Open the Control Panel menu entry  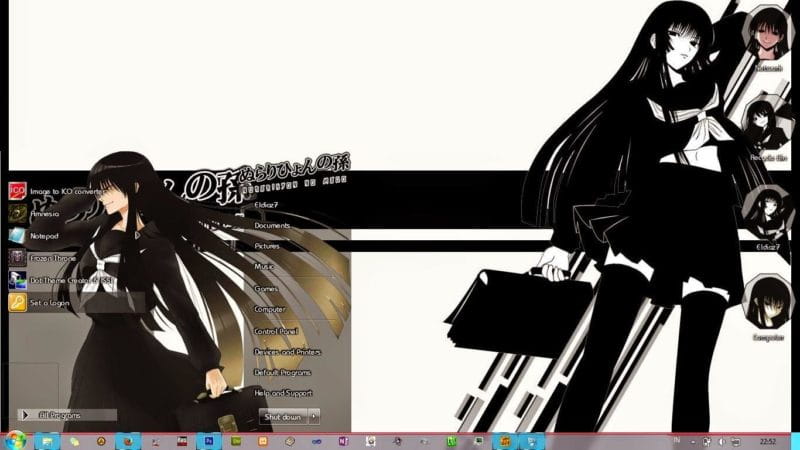pos(275,330)
